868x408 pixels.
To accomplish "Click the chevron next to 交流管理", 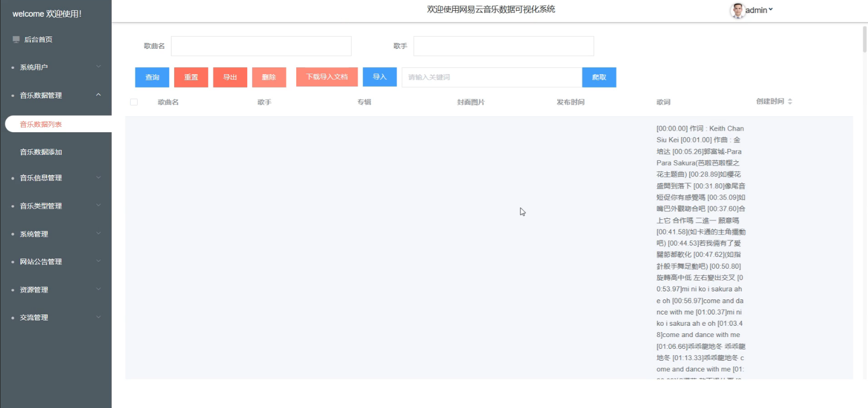I will point(98,317).
